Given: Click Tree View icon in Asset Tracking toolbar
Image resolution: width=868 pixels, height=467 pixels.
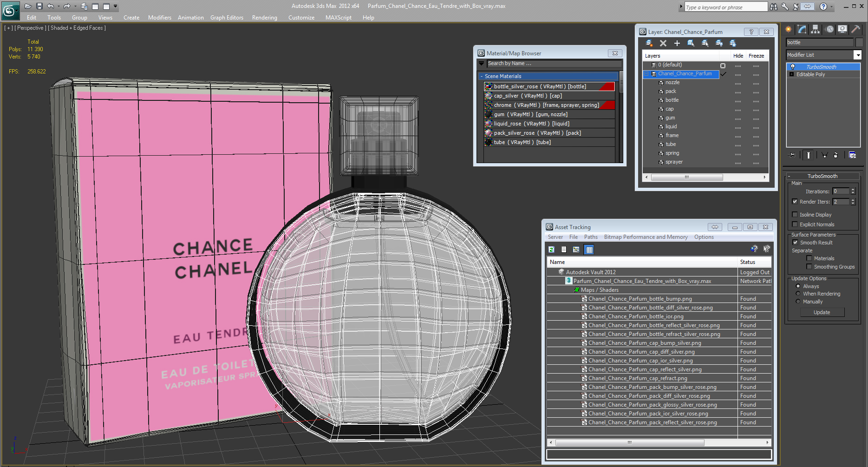Looking at the screenshot, I should (576, 250).
